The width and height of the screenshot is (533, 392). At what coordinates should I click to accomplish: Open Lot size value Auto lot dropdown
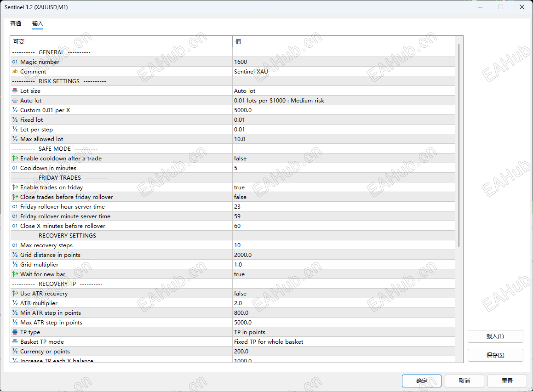(x=344, y=91)
